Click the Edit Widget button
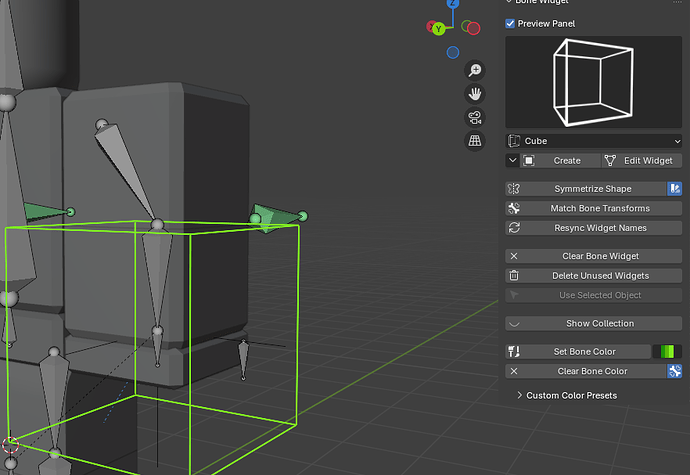Image resolution: width=690 pixels, height=475 pixels. [x=642, y=161]
